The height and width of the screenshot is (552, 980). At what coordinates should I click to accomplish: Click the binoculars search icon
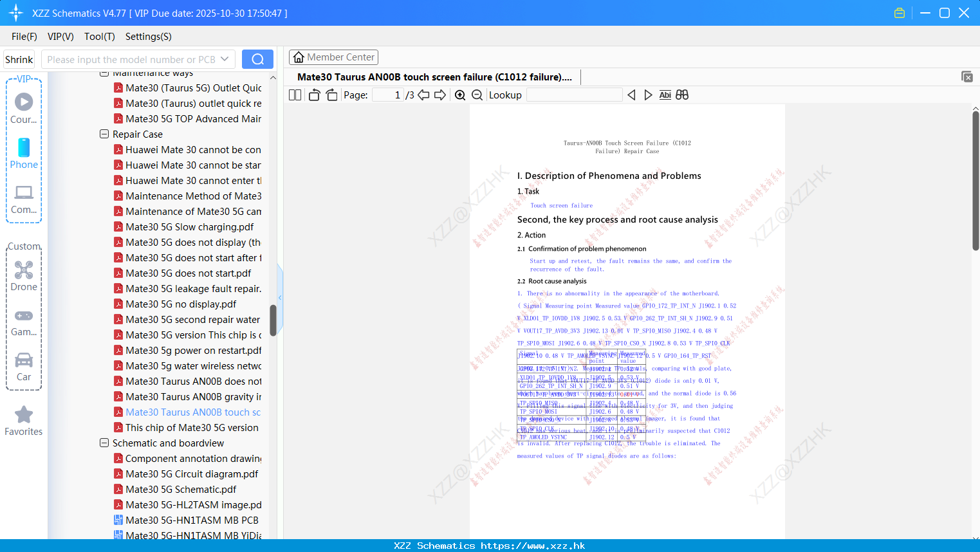[682, 95]
